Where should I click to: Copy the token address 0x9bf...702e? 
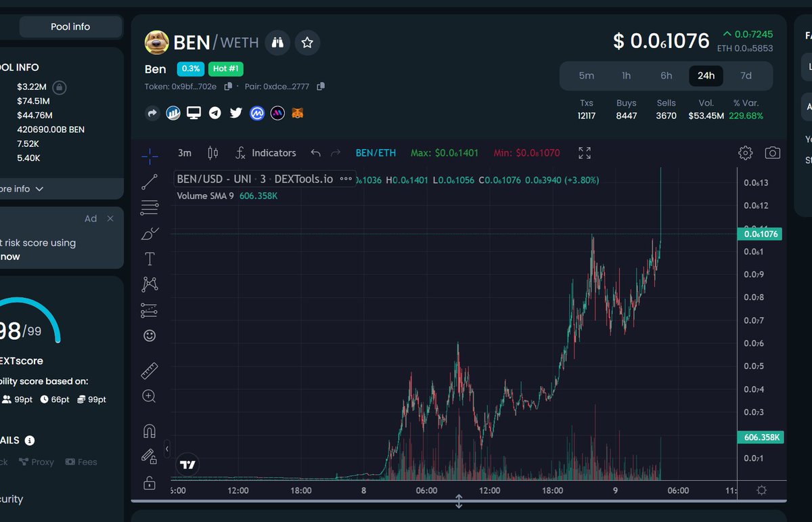click(x=228, y=87)
